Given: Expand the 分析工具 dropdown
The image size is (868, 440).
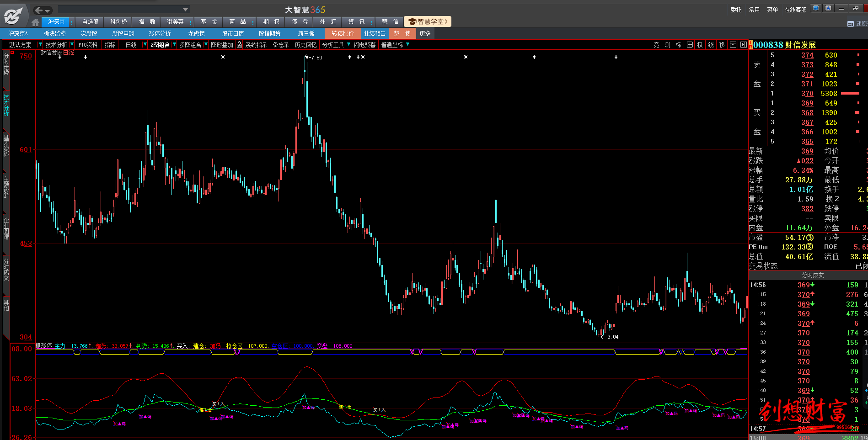Looking at the screenshot, I should tap(348, 44).
